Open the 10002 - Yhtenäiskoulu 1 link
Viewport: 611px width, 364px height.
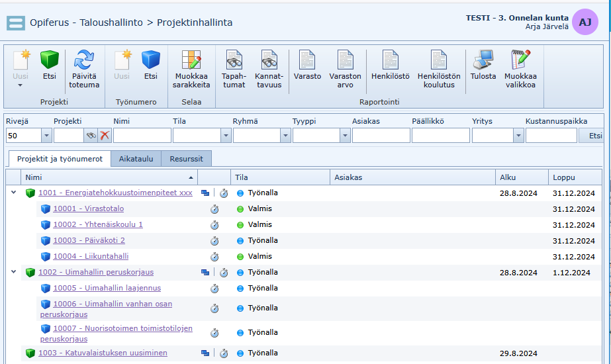(x=98, y=224)
